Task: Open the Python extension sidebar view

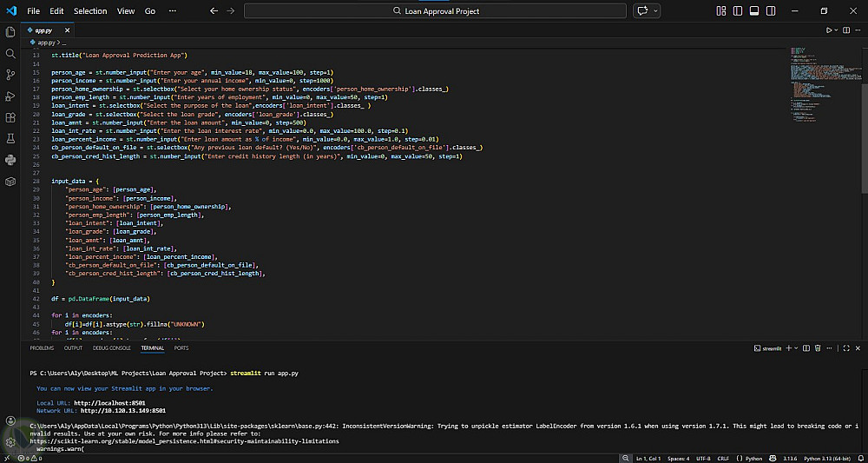Action: 10,160
